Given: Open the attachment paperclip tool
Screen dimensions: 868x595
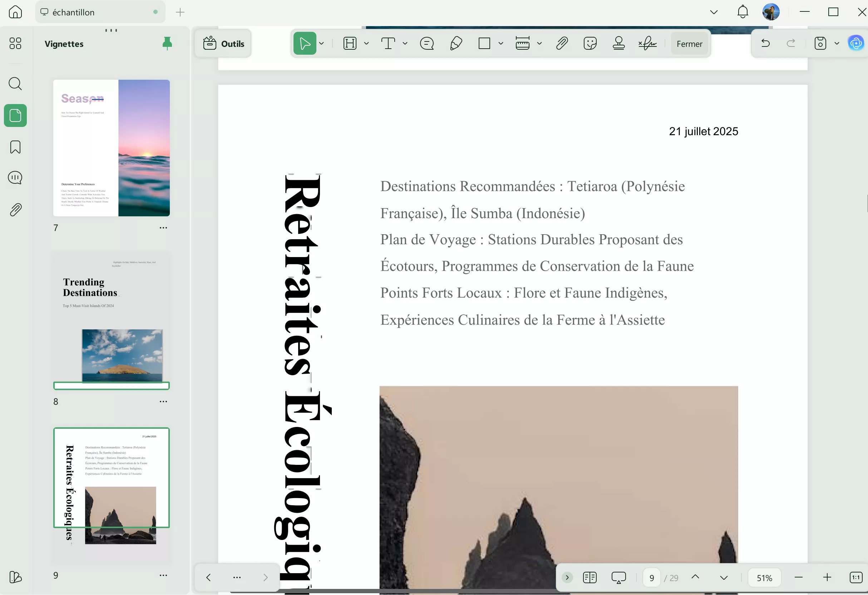Looking at the screenshot, I should pos(562,43).
